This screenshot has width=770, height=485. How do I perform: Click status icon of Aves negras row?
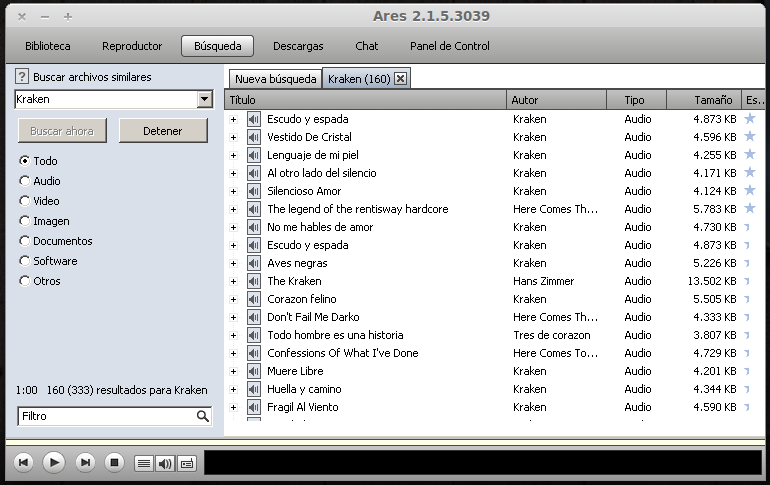click(x=747, y=263)
